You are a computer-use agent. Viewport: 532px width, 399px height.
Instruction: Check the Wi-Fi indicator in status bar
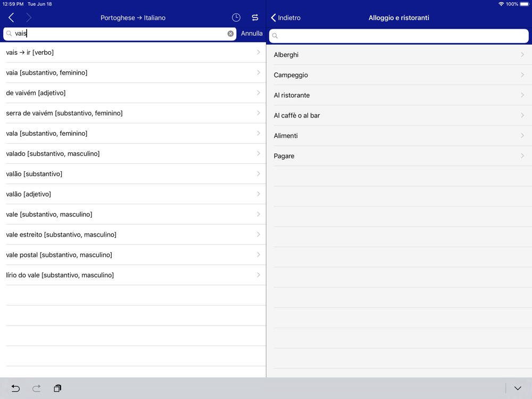(501, 4)
